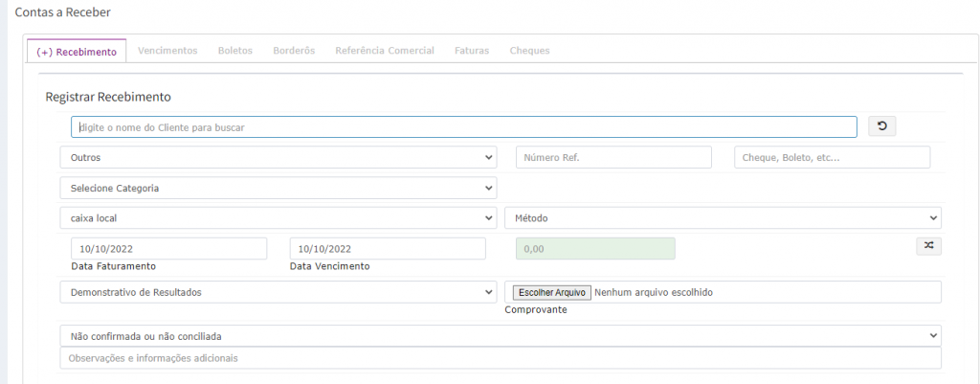Open the Selecione Categoria dropdown
Screen dimensions: 980x384
point(278,188)
